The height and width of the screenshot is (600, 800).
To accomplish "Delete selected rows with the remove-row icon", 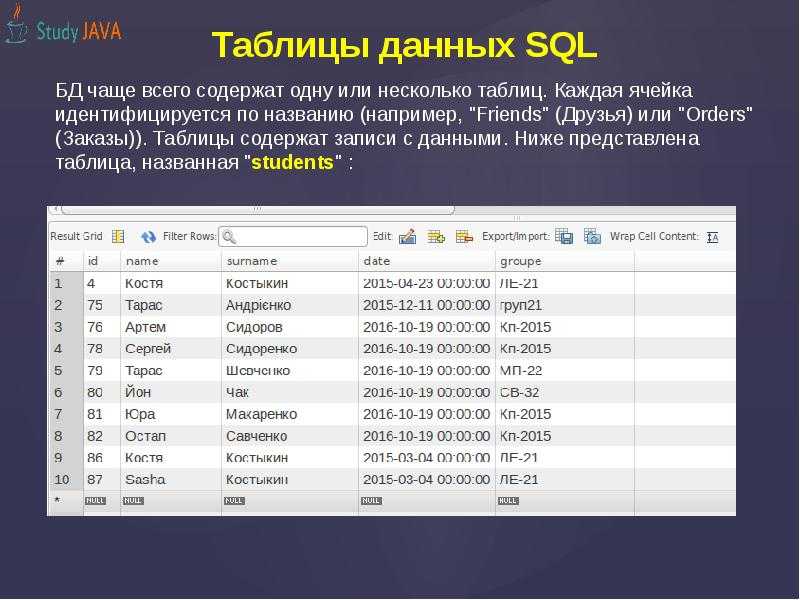I will click(464, 237).
